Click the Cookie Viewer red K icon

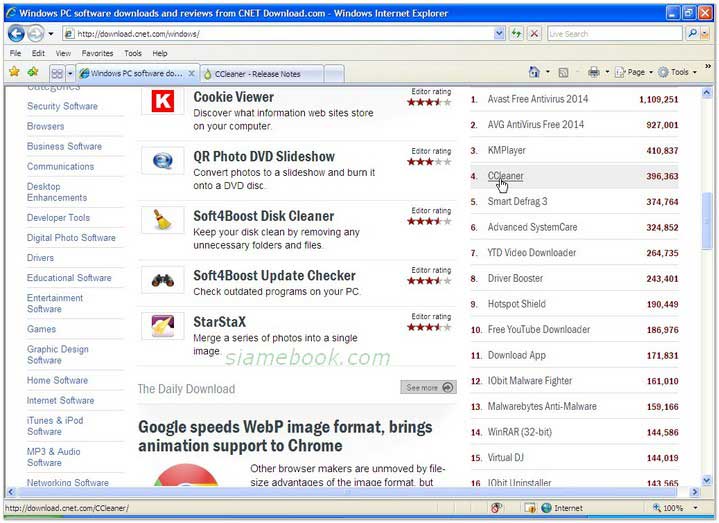click(163, 101)
